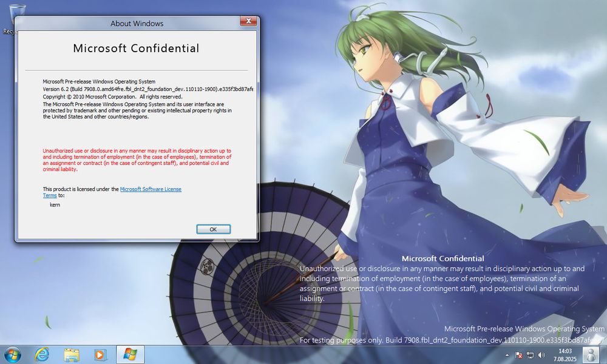The width and height of the screenshot is (607, 364).
Task: Click the licensed user name kern
Action: [55, 204]
